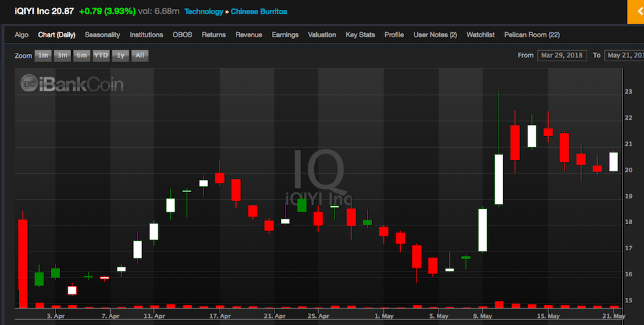
Task: Click the 1. May date label
Action: (385, 316)
